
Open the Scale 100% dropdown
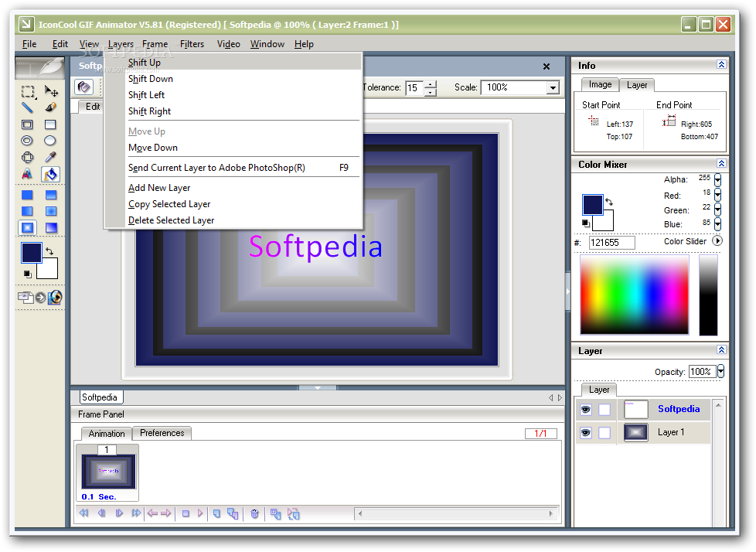point(553,87)
